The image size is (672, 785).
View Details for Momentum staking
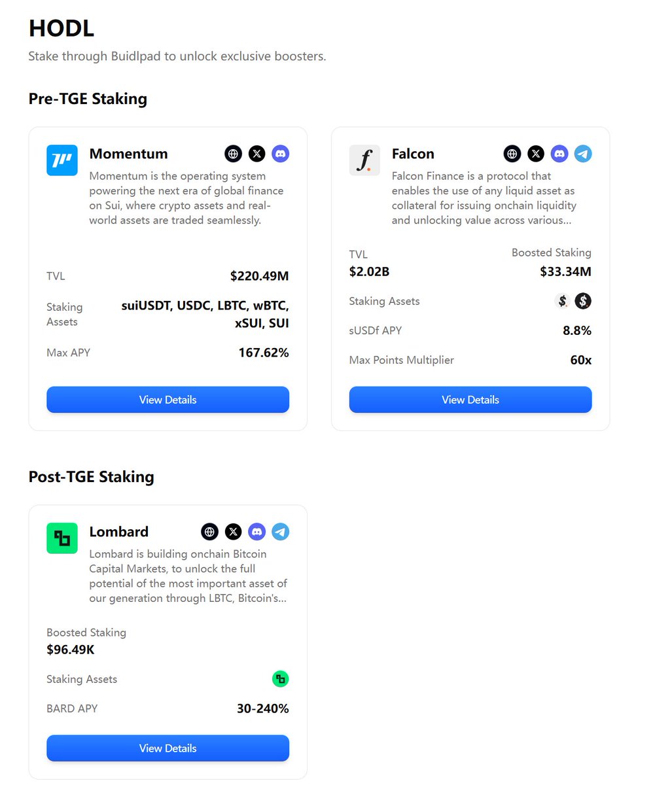pyautogui.click(x=168, y=400)
